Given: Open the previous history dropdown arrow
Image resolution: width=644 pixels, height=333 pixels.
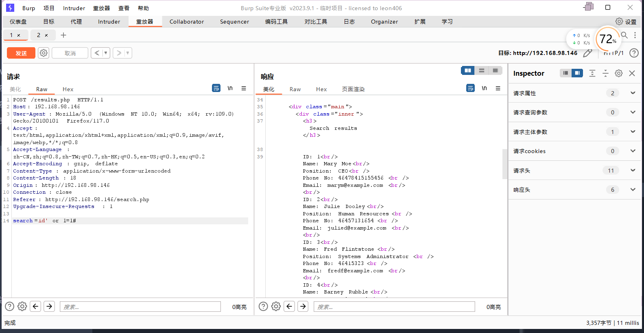Looking at the screenshot, I should click(x=106, y=53).
